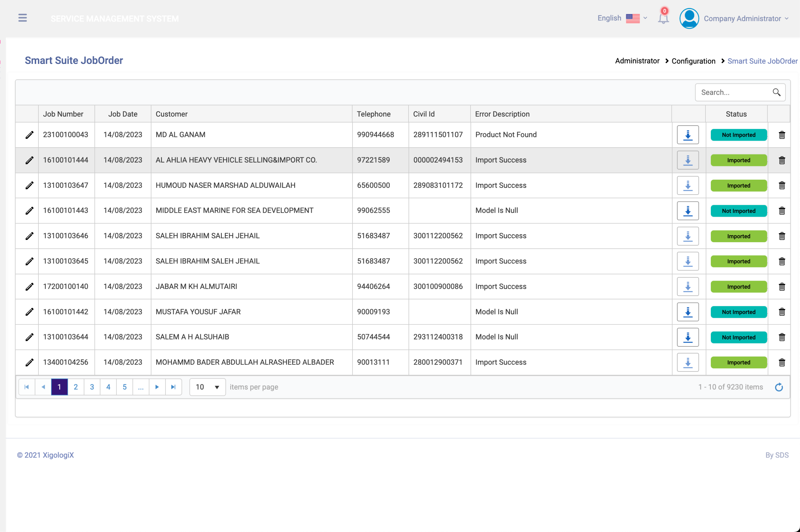Image resolution: width=800 pixels, height=532 pixels.
Task: Click the edit icon for MD AL GANAM
Action: coord(29,135)
